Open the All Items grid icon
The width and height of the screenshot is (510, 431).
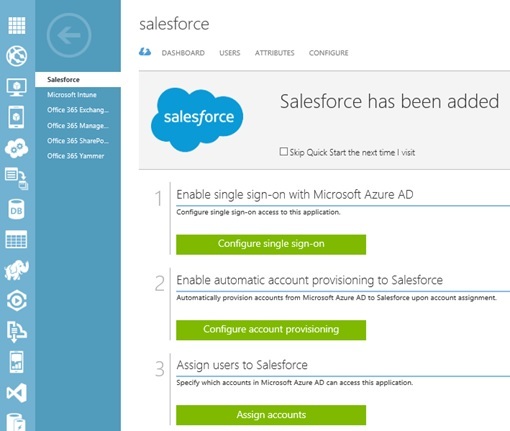(x=17, y=25)
